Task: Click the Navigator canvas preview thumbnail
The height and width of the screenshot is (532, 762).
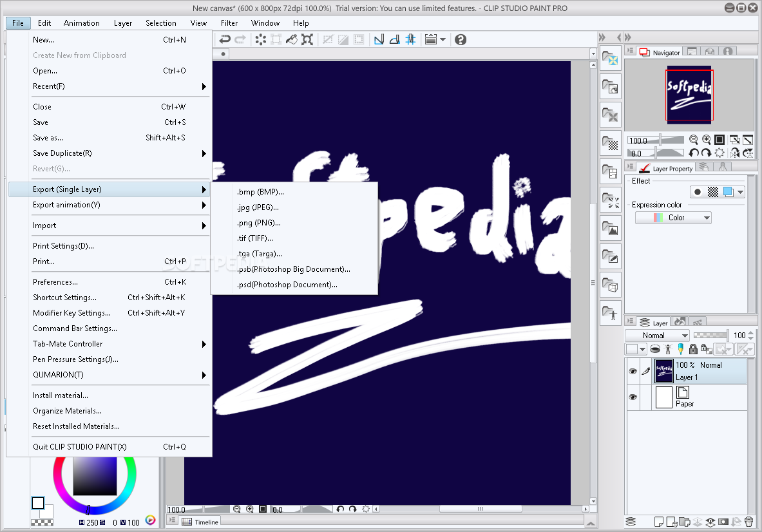Action: click(x=689, y=95)
